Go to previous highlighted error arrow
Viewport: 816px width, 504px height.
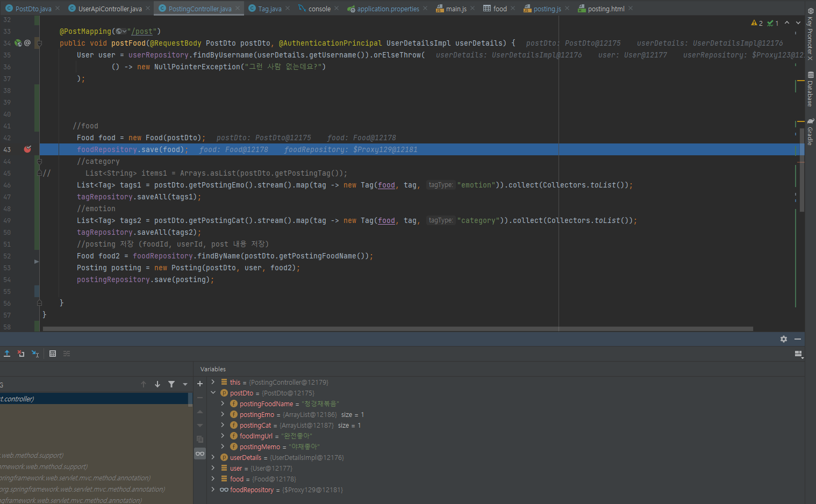[787, 23]
